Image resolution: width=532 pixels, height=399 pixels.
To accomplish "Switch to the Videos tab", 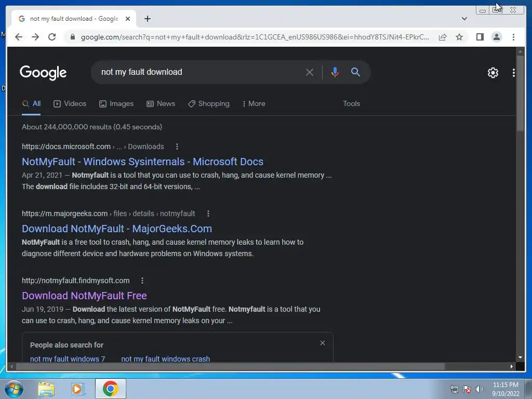I will tap(70, 104).
